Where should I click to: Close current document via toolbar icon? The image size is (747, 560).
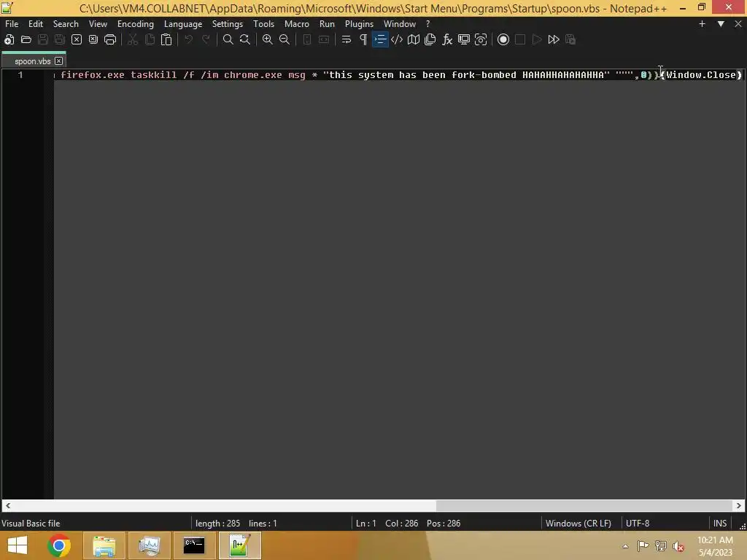[x=76, y=39]
